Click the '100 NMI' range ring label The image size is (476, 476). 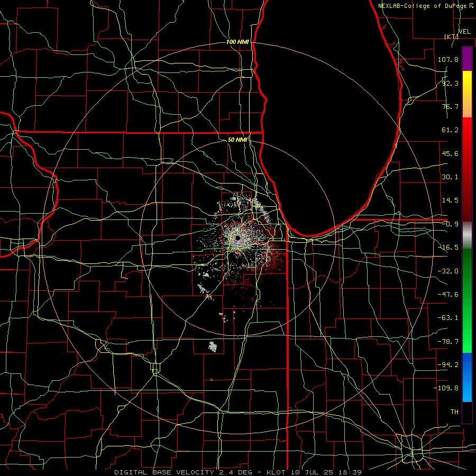[x=237, y=42]
